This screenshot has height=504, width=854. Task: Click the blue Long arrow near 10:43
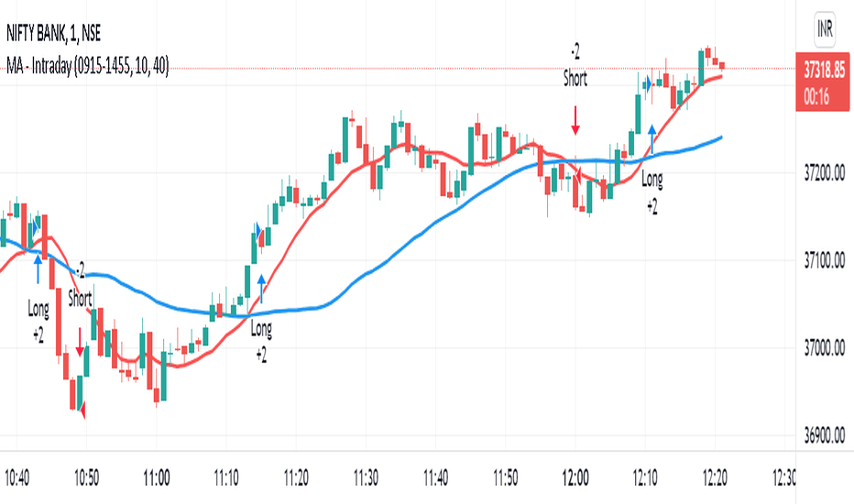(x=38, y=269)
